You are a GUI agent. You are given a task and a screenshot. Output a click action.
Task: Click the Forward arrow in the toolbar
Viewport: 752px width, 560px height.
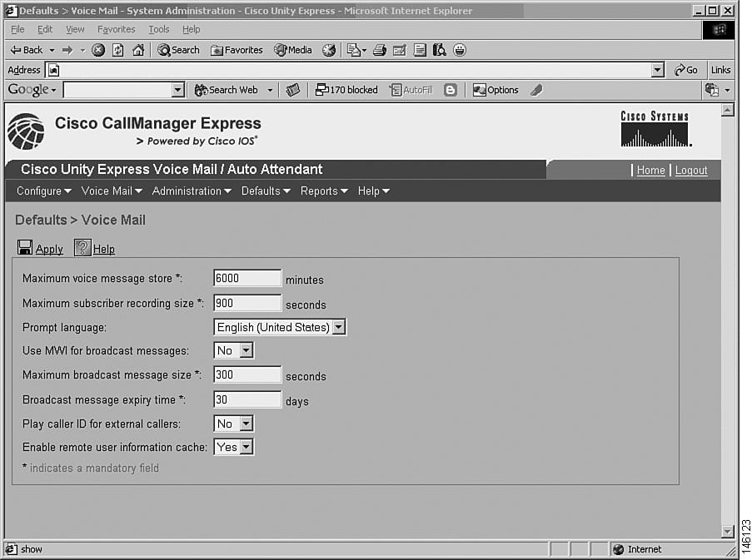click(67, 50)
